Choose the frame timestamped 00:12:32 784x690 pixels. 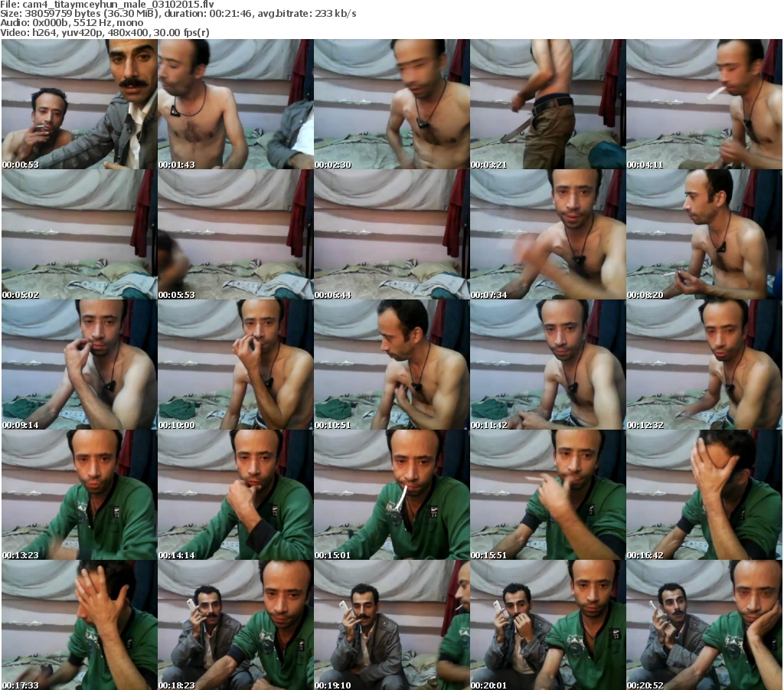pyautogui.click(x=704, y=365)
